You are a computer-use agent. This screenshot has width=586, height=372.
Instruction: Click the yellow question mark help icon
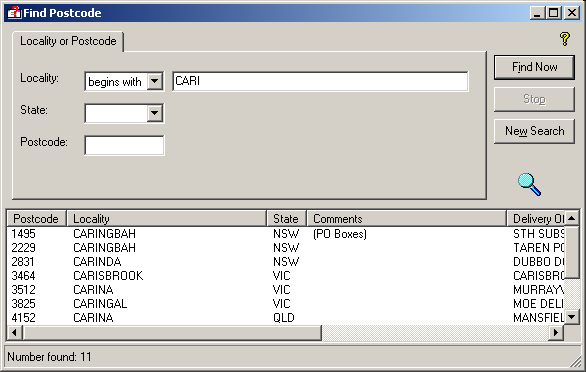point(565,39)
